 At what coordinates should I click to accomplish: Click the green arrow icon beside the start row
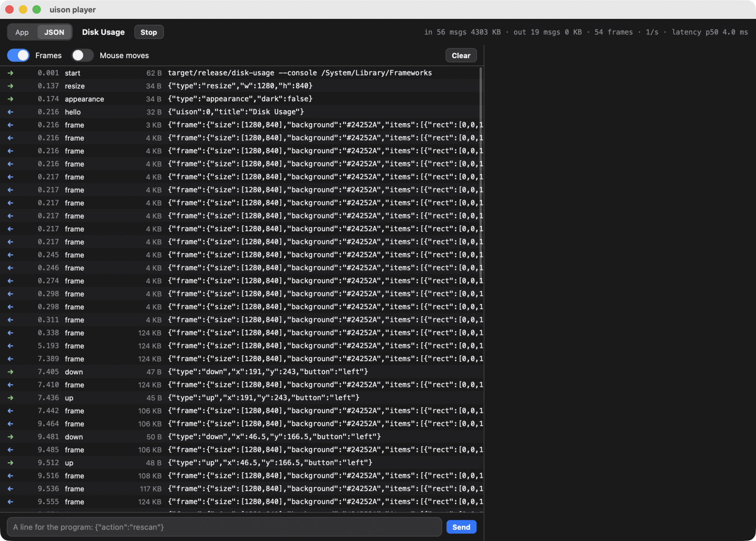pos(11,73)
